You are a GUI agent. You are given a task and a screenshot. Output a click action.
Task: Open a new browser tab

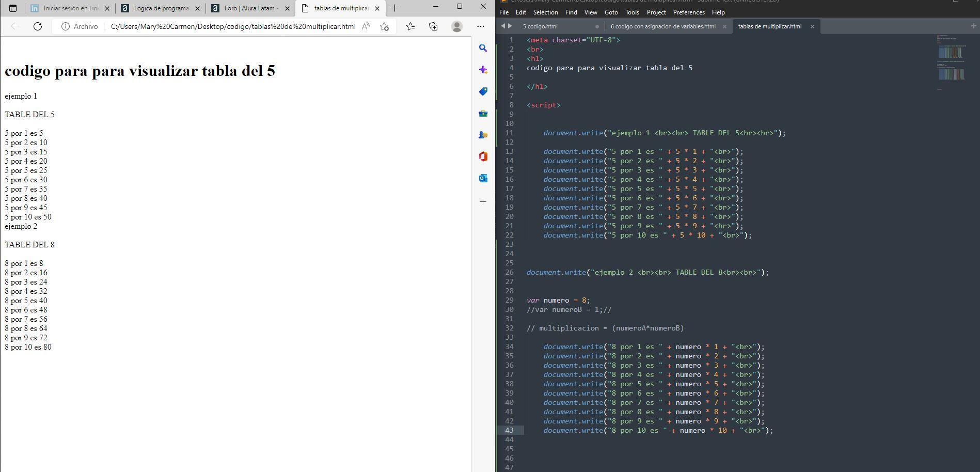(394, 8)
